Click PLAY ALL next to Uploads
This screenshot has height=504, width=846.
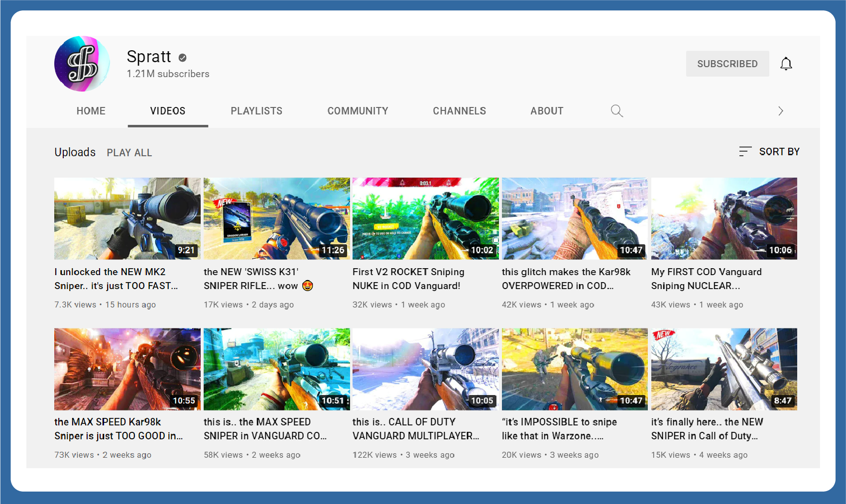129,153
